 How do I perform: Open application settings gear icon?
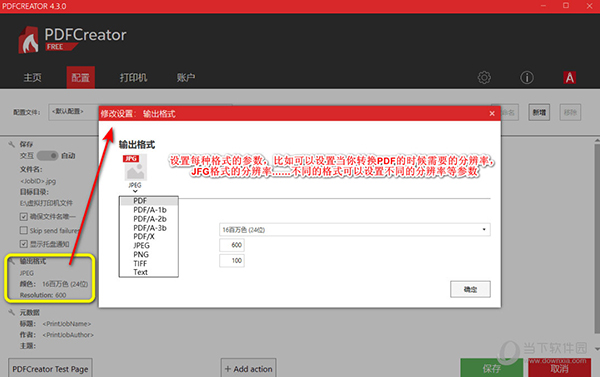click(x=484, y=78)
